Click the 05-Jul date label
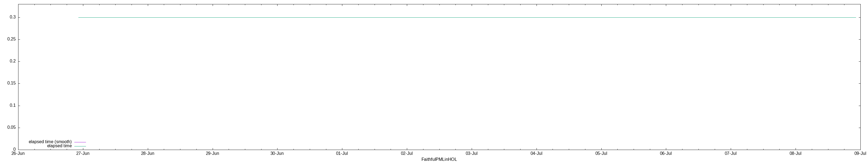 point(601,153)
